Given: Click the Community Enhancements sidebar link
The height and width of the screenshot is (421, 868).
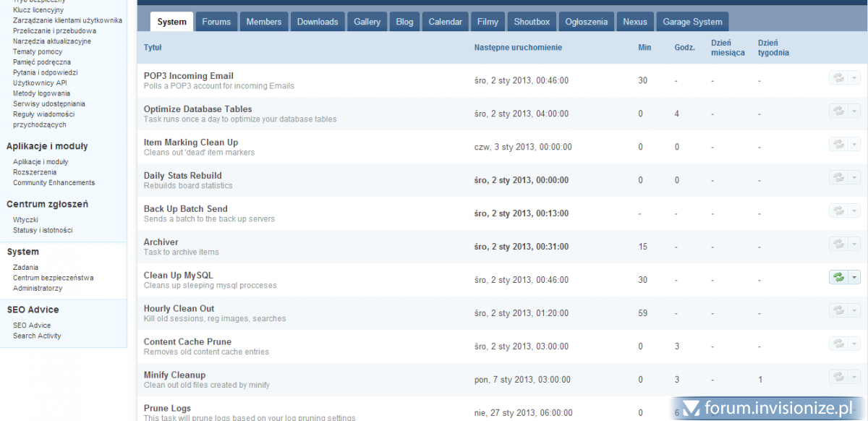Looking at the screenshot, I should (54, 183).
